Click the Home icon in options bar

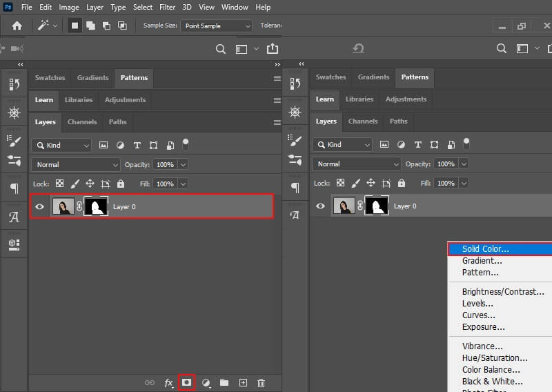pos(16,26)
